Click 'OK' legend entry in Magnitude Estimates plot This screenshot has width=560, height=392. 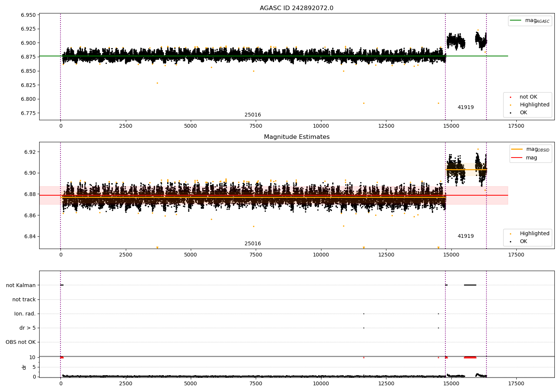click(x=523, y=242)
